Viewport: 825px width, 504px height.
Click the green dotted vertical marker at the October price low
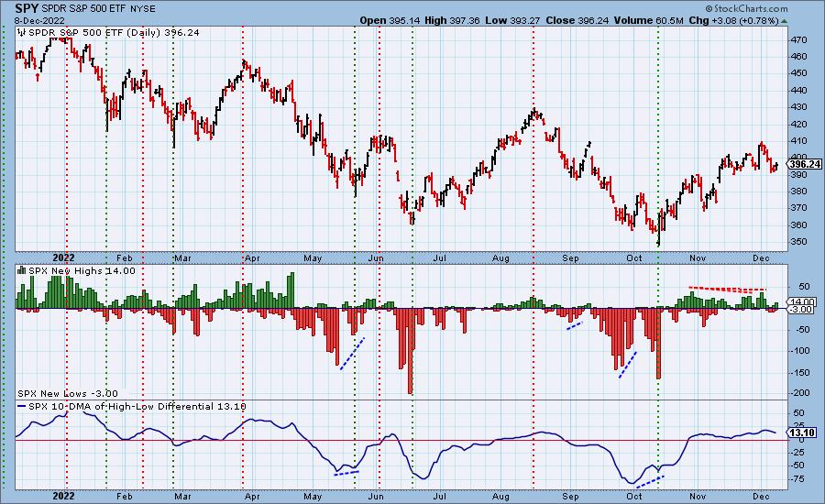coord(658,139)
